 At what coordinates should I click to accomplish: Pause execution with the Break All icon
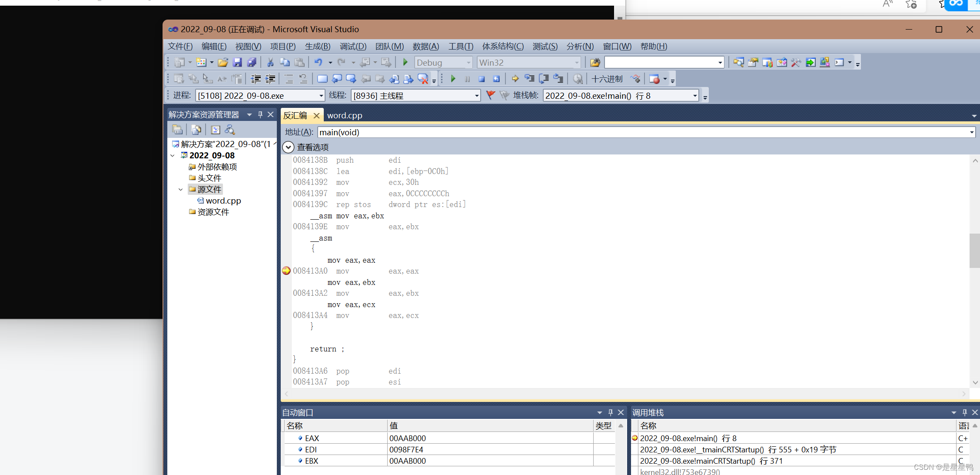click(x=467, y=79)
